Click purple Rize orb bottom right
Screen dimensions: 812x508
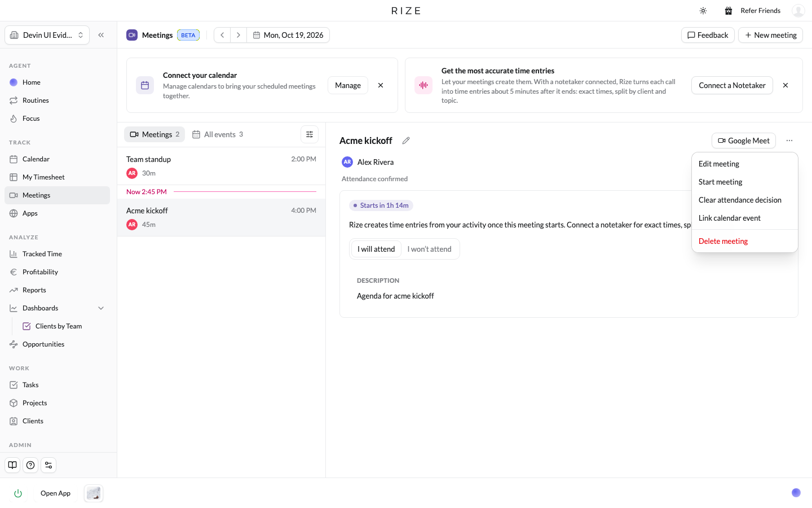(x=796, y=493)
